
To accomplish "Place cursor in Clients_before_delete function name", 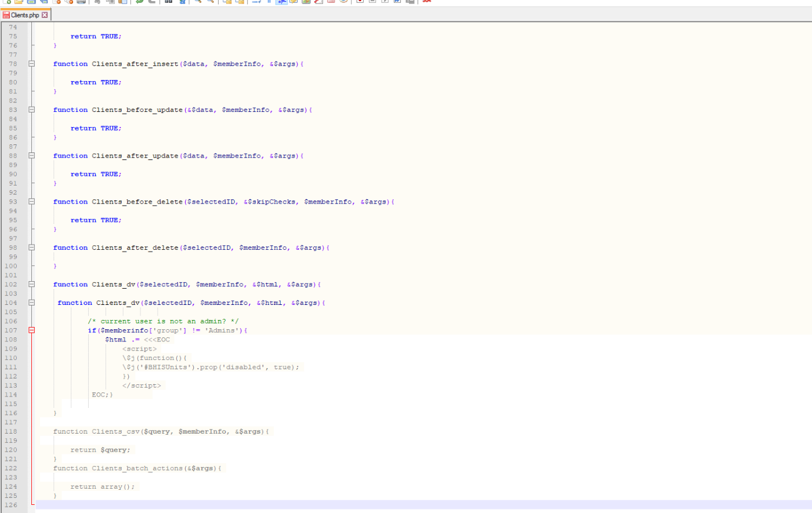I will point(137,202).
